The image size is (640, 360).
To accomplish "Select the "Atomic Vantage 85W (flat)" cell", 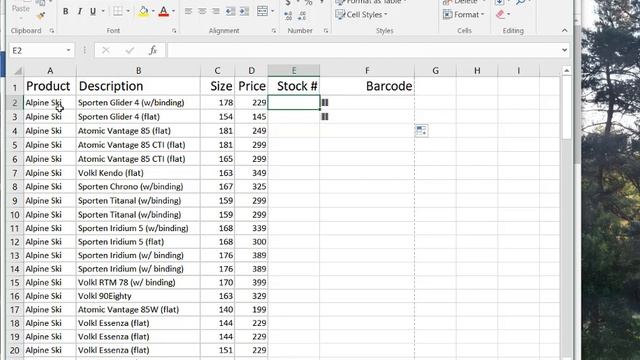I will [x=138, y=309].
